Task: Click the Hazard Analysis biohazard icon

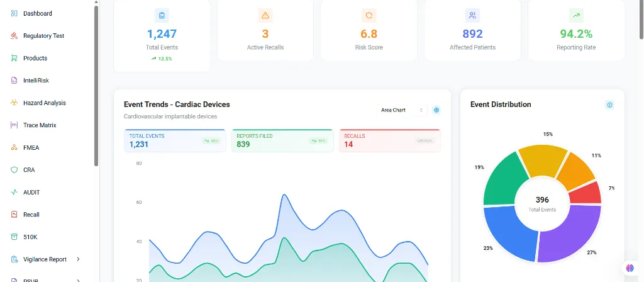Action: click(x=14, y=103)
